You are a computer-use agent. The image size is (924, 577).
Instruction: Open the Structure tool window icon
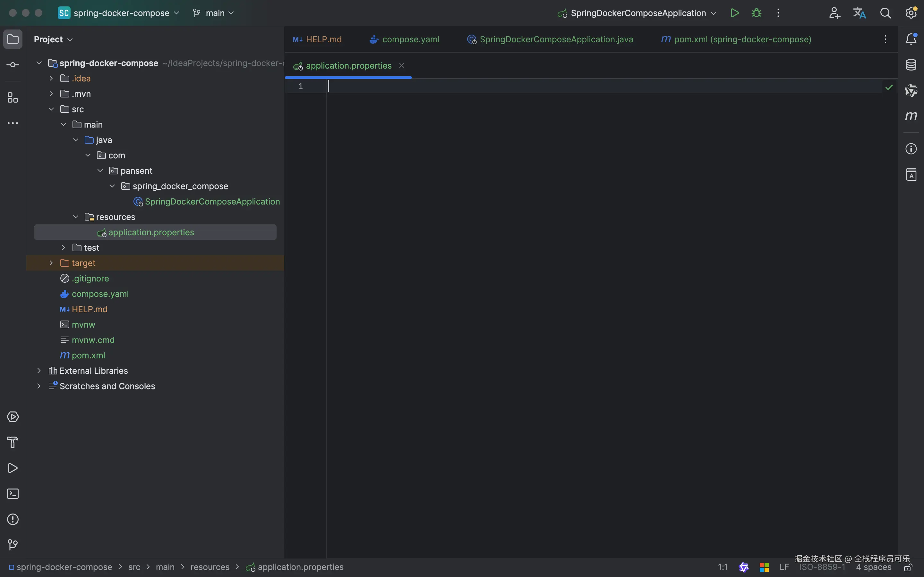(x=13, y=98)
